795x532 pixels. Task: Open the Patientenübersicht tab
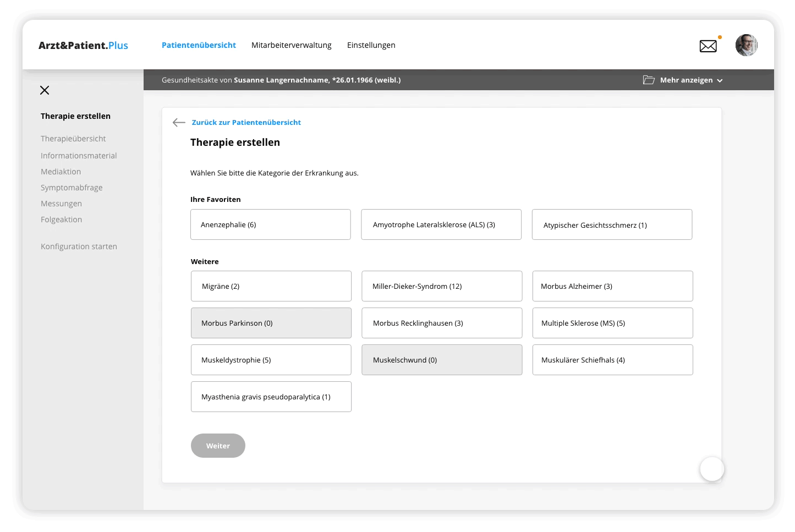click(x=199, y=45)
